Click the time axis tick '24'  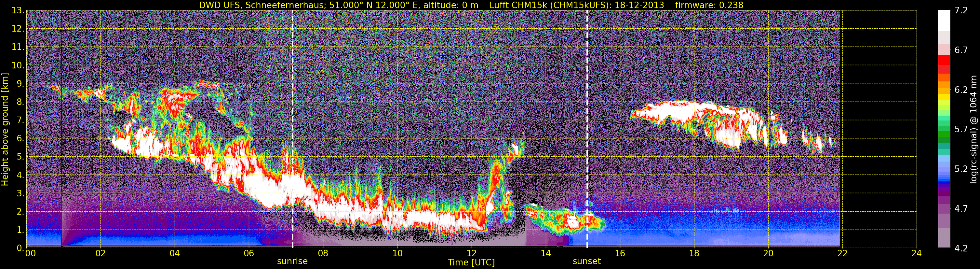917,253
